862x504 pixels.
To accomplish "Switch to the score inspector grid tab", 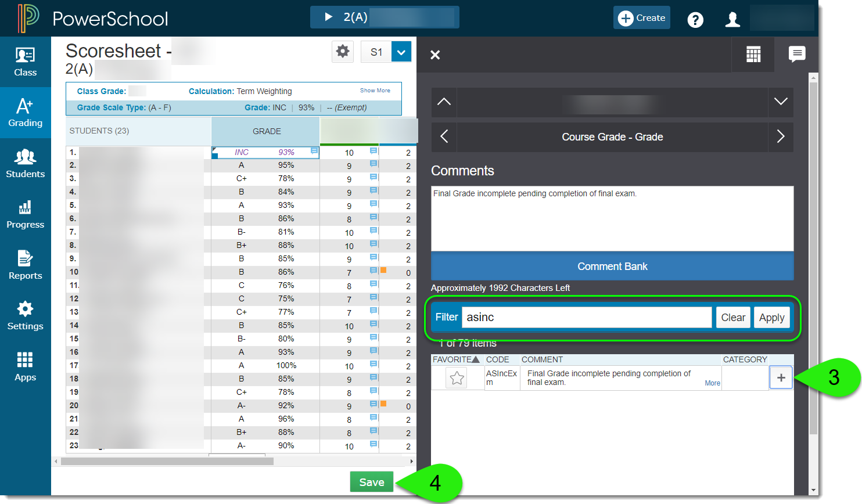I will [753, 55].
